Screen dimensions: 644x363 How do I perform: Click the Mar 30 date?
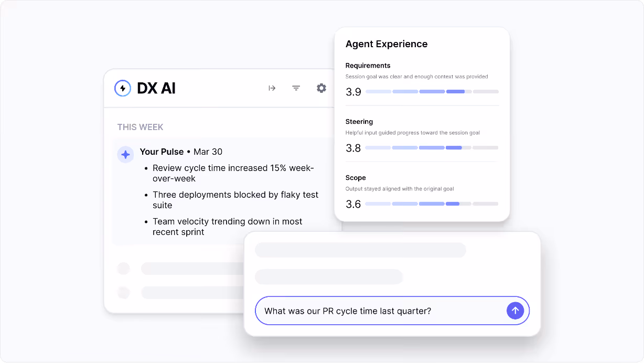click(x=208, y=152)
